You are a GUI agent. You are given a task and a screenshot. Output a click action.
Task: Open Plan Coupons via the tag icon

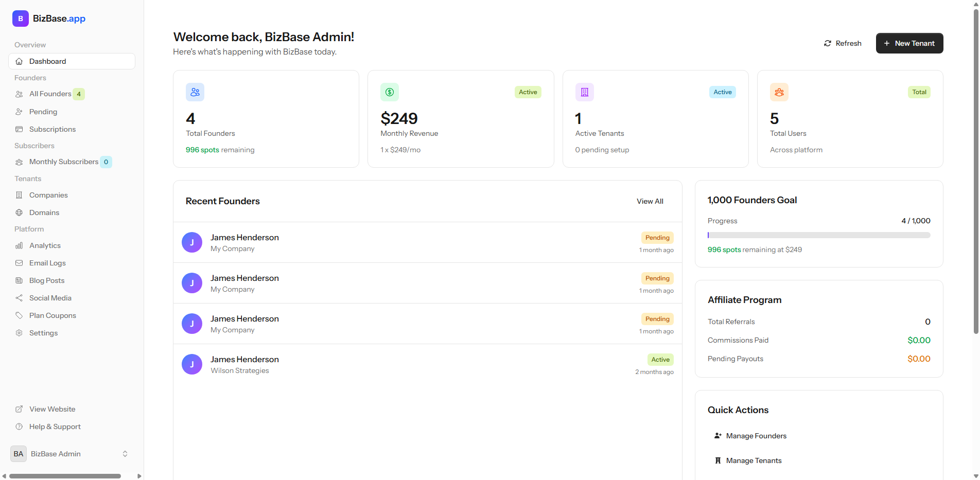(19, 315)
